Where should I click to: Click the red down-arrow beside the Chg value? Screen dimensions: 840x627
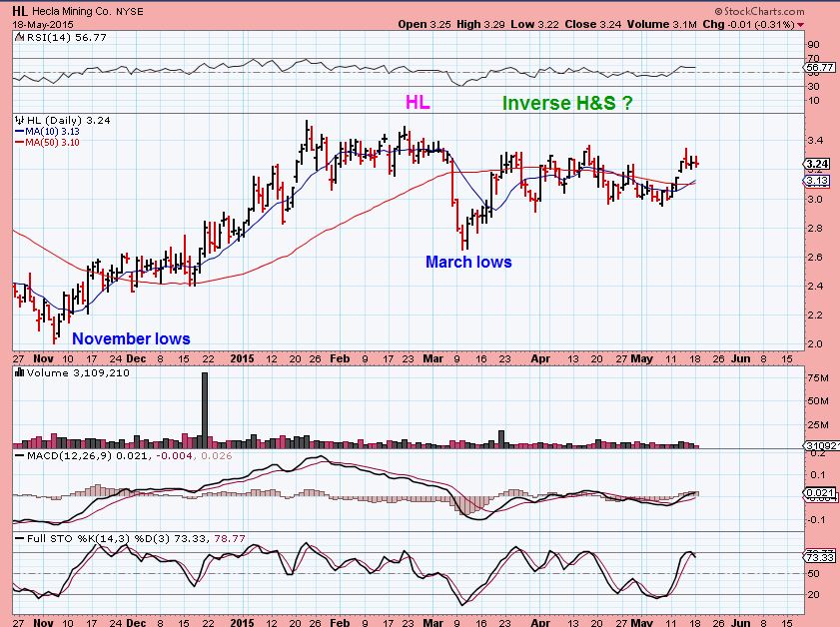click(830, 23)
